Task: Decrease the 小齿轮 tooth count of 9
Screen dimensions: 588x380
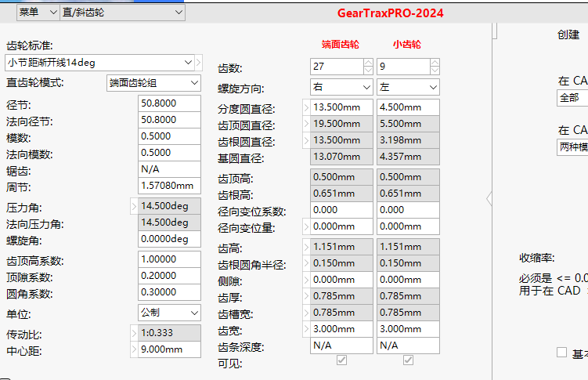Action: [435, 71]
